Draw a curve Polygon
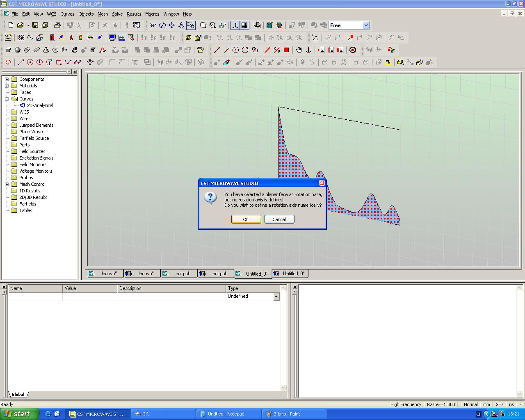 coord(68,62)
